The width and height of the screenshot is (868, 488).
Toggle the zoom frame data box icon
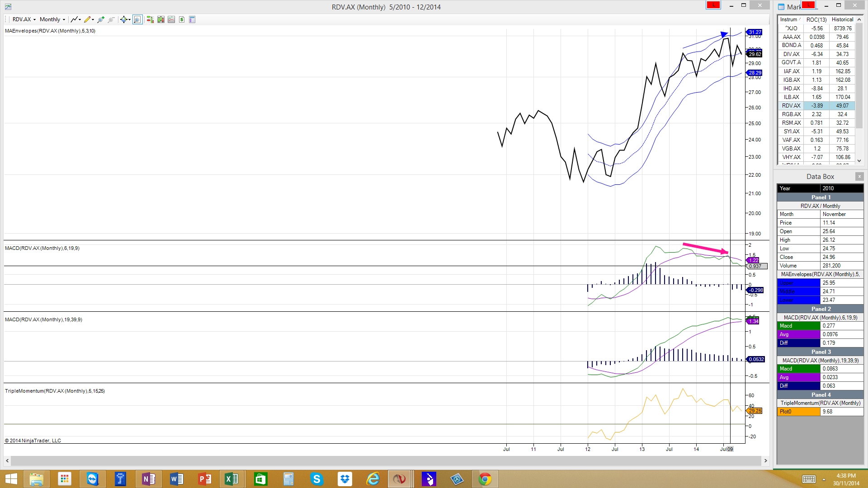tap(137, 19)
